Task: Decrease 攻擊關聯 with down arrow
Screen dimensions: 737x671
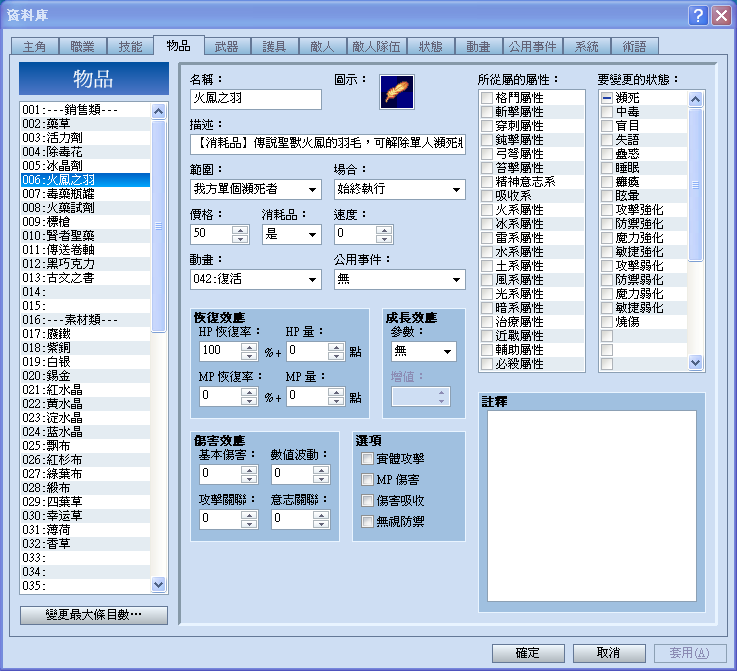Action: 249,525
